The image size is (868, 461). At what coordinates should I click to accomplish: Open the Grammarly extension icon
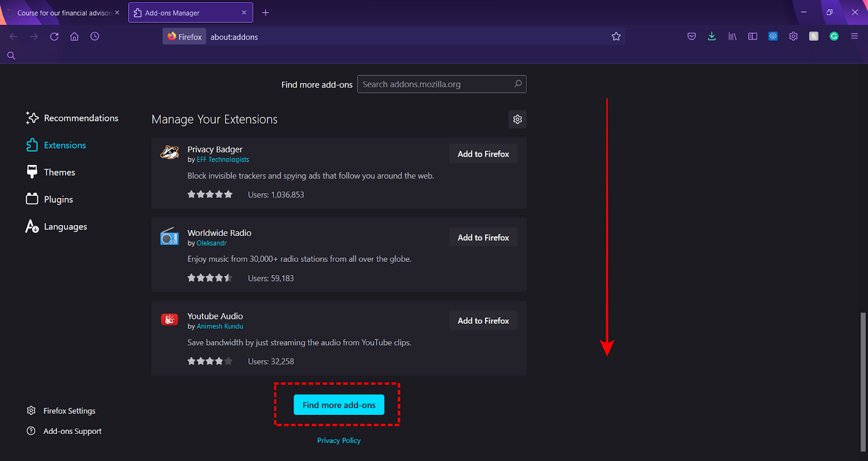click(834, 36)
